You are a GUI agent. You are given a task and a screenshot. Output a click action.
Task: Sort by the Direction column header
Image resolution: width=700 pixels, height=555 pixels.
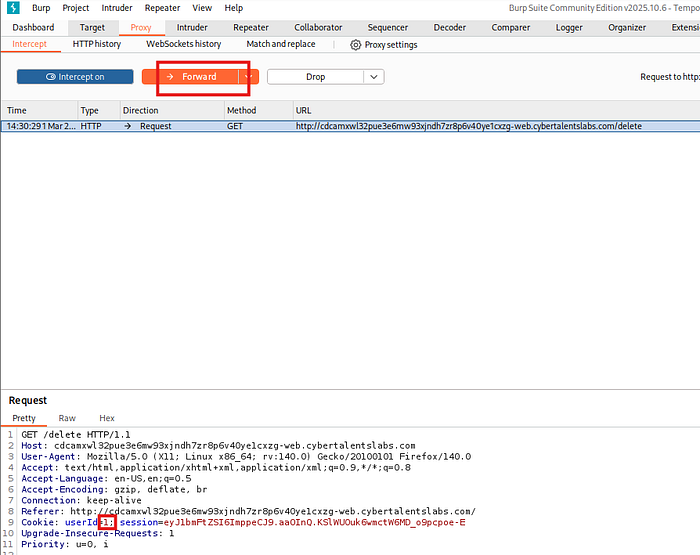(172, 110)
